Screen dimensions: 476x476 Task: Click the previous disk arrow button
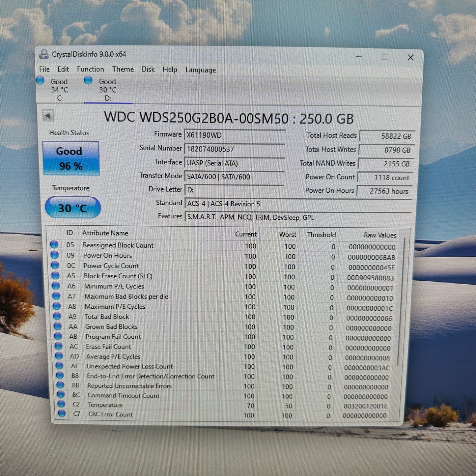tap(48, 115)
